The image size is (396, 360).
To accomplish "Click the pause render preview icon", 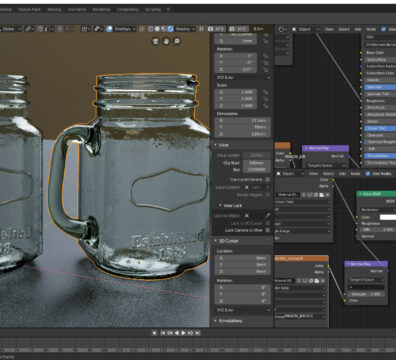I will coord(201,29).
